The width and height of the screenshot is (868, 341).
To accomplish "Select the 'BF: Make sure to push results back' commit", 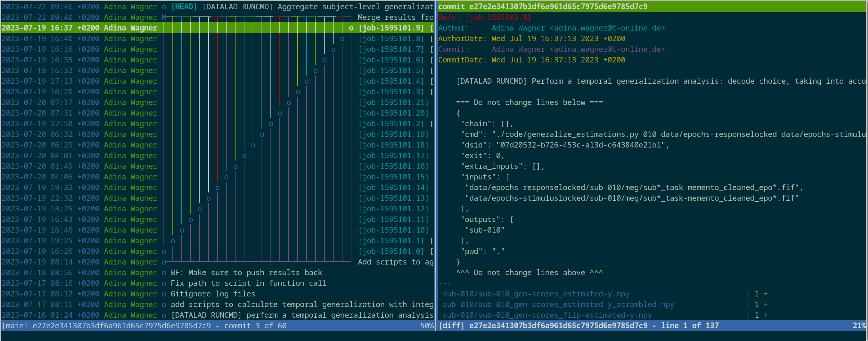I will click(246, 273).
